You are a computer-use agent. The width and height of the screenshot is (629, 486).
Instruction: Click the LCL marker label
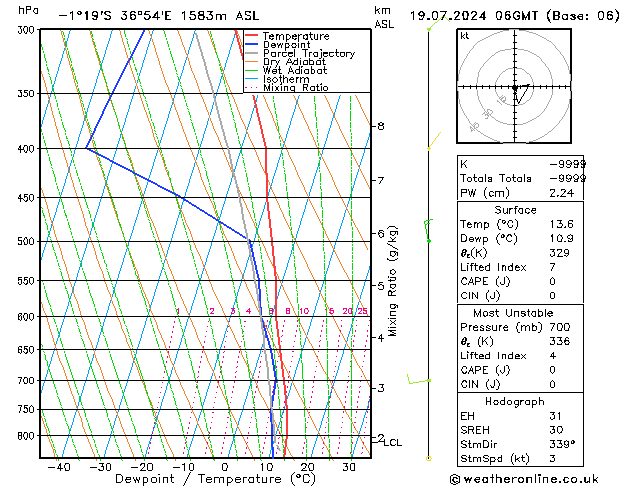(x=392, y=443)
